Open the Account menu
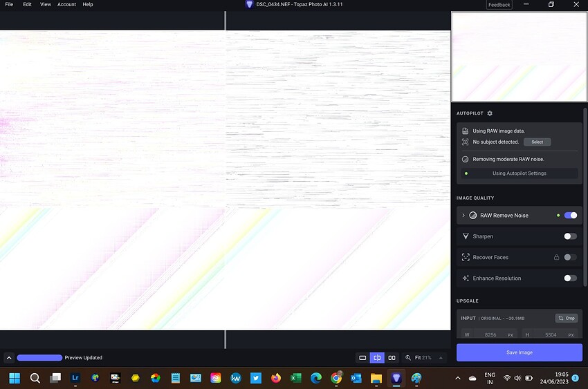The width and height of the screenshot is (588, 389). pos(66,4)
